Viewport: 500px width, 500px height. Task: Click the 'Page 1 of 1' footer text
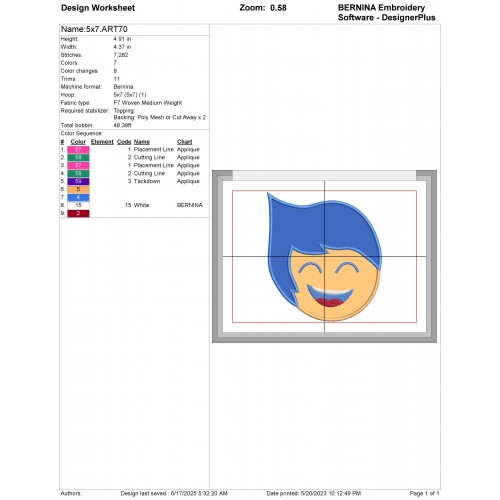[x=424, y=493]
